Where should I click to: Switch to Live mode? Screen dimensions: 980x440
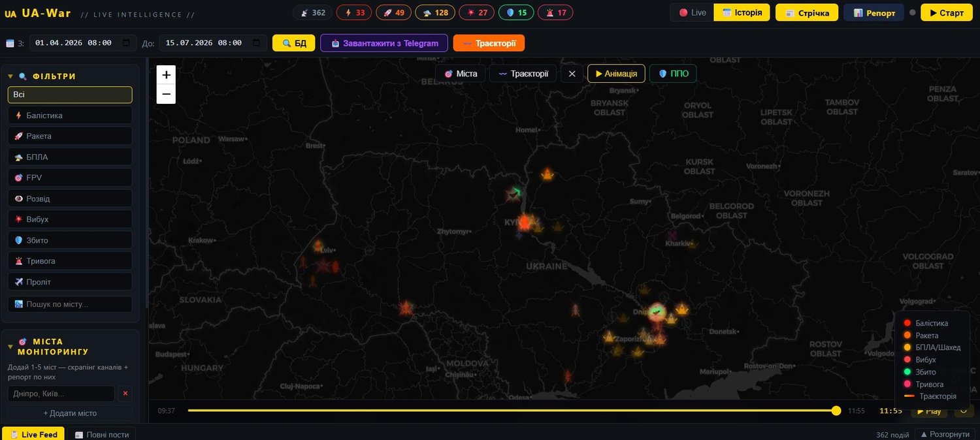coord(693,12)
